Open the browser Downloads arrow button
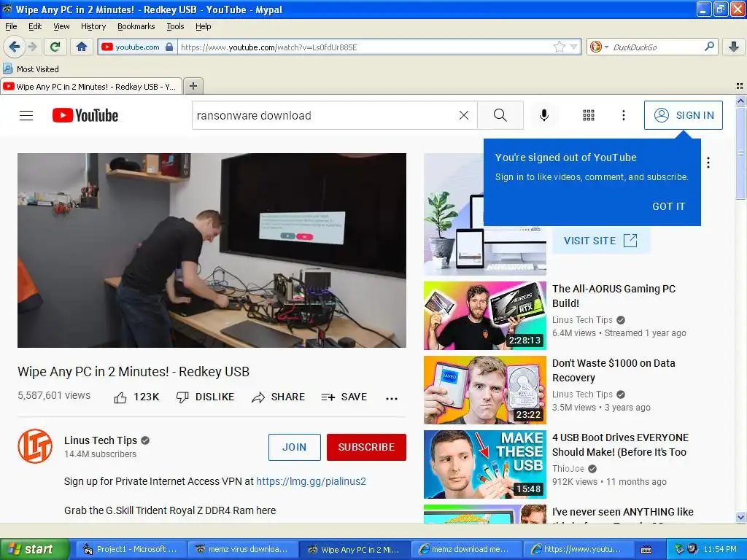The height and width of the screenshot is (560, 747). (x=734, y=47)
